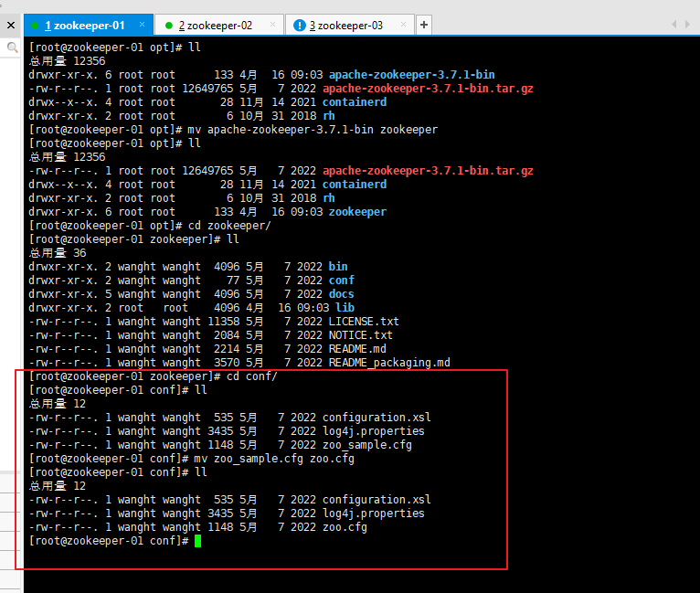Viewport: 700px width, 593px height.
Task: Click the NOTICE.txt filename
Action: [361, 335]
